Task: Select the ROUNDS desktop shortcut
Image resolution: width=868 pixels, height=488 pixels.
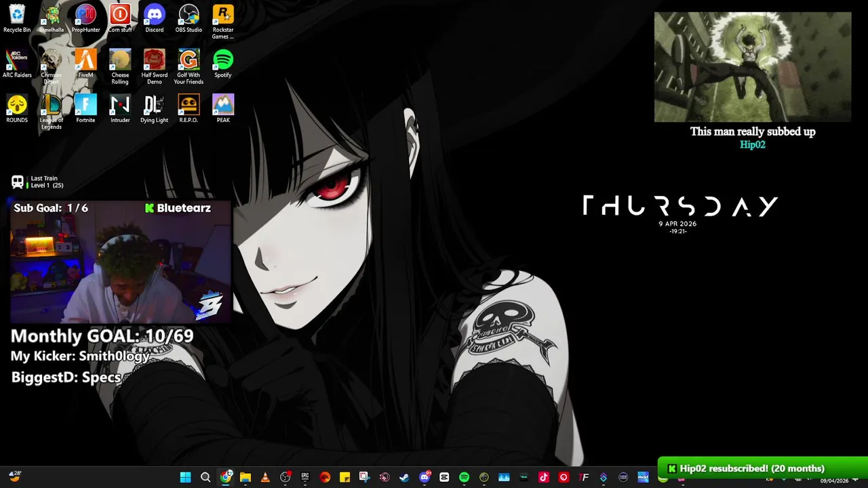Action: 17,108
